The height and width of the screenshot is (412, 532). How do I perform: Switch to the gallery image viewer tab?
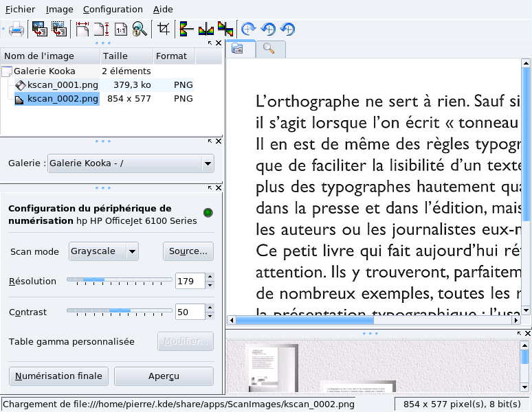click(x=241, y=49)
